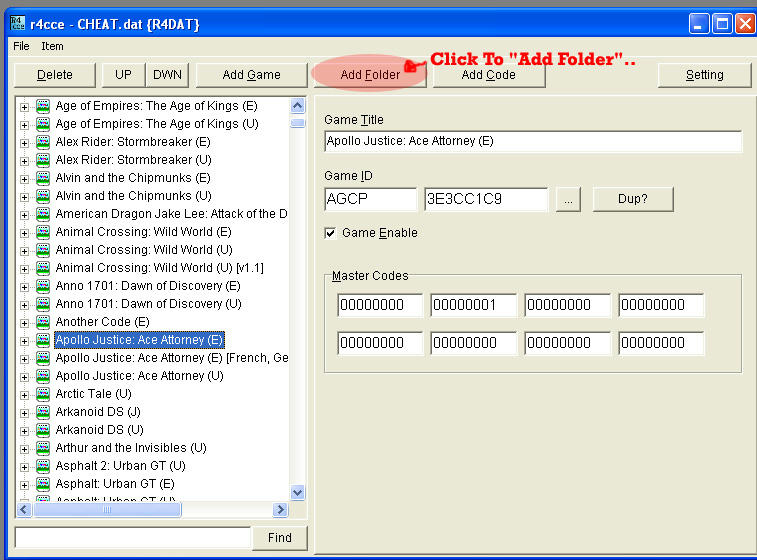757x560 pixels.
Task: Click the master code field showing 00000001
Action: [x=474, y=305]
